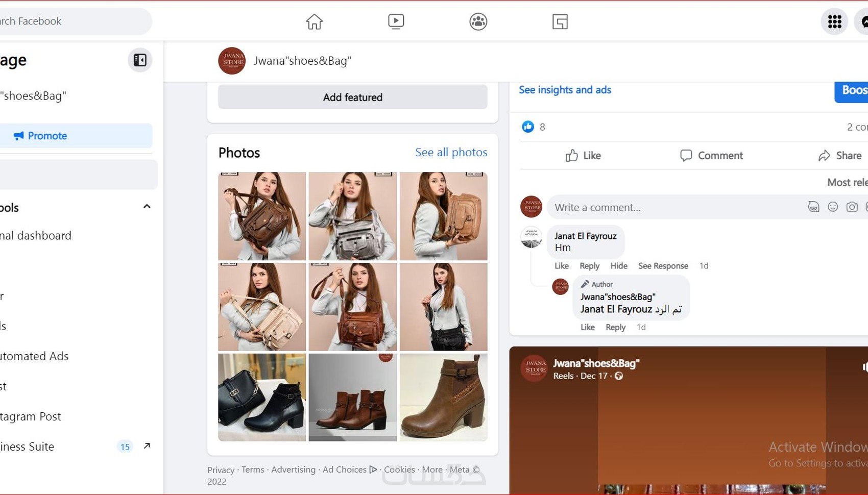The width and height of the screenshot is (868, 495).
Task: Open the Groups icon
Action: pyautogui.click(x=478, y=21)
